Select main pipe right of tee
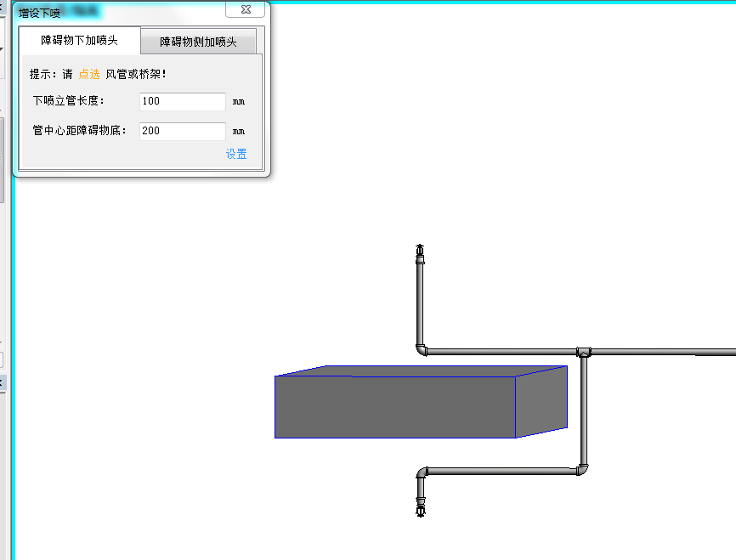Image resolution: width=736 pixels, height=560 pixels. pos(663,352)
